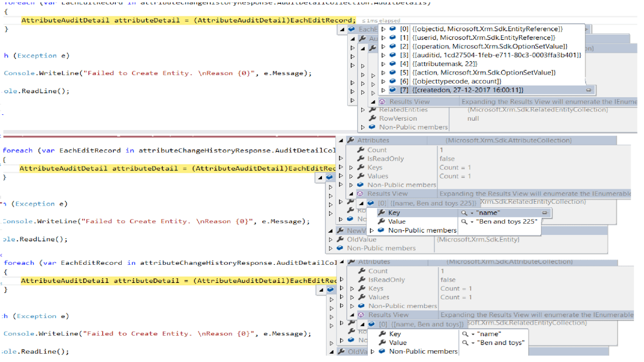Expand the RelatedEntities property node

362,110
